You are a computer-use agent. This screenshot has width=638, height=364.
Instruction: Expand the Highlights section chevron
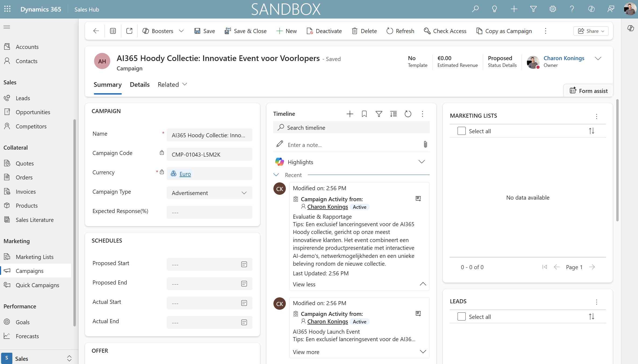[x=421, y=162]
